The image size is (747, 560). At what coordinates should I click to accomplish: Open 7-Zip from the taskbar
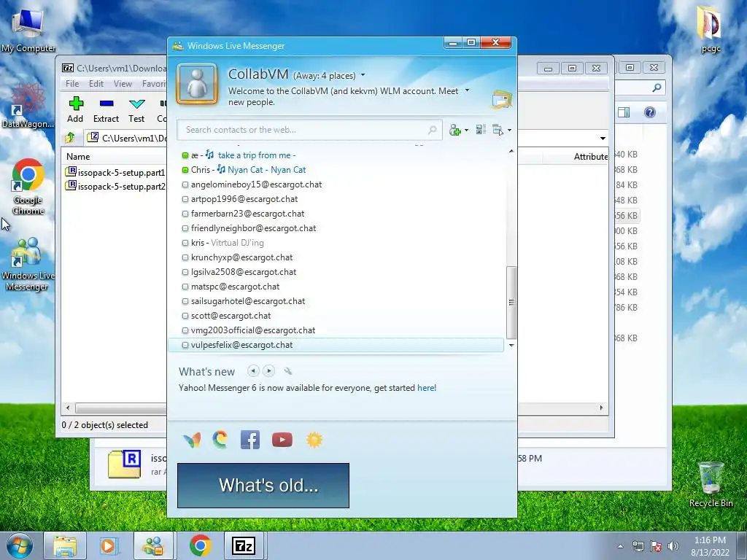243,545
